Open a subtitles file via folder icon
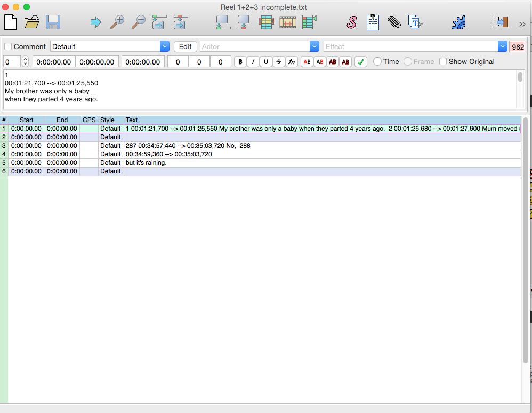This screenshot has height=413, width=532. [x=31, y=22]
